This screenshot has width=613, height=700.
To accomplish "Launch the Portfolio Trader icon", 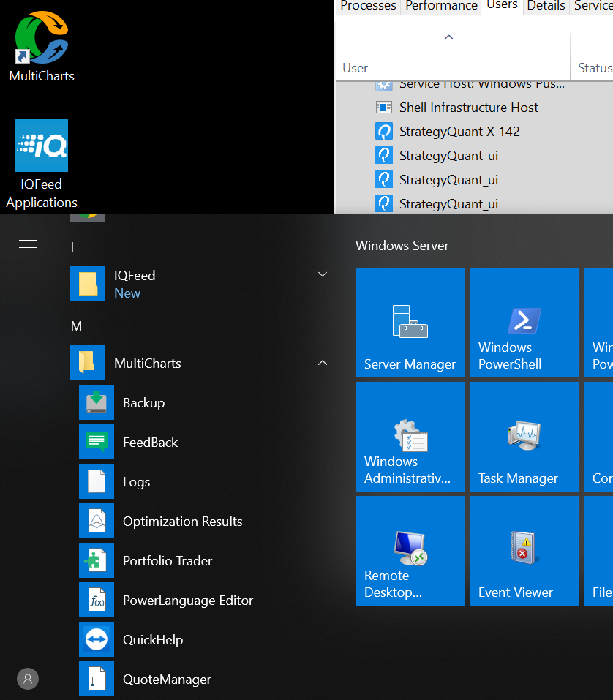I will pyautogui.click(x=97, y=560).
